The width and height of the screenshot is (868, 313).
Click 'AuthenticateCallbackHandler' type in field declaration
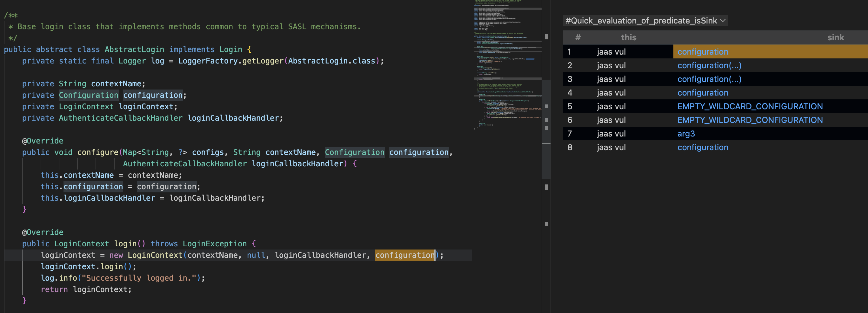click(x=121, y=118)
